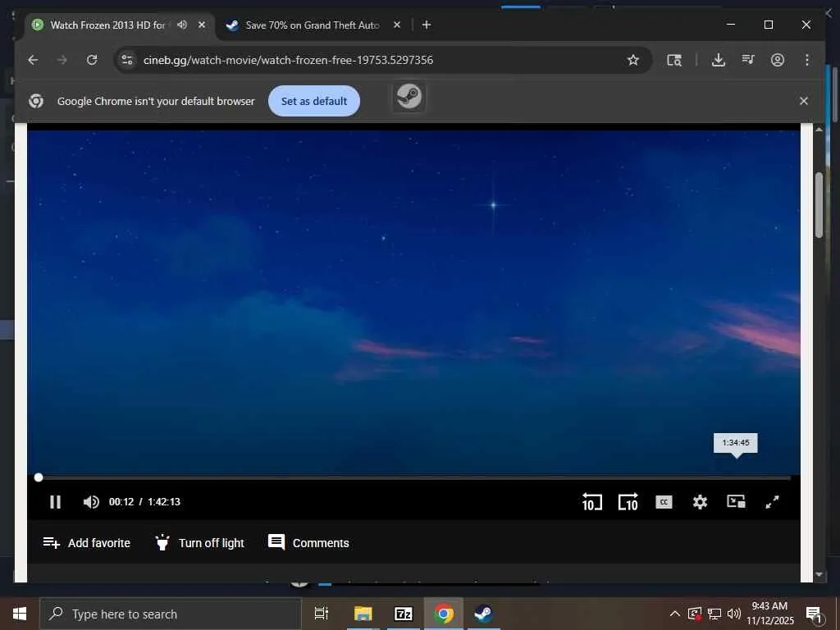This screenshot has width=840, height=630.
Task: Open 7-Zip from taskbar
Action: pyautogui.click(x=404, y=614)
